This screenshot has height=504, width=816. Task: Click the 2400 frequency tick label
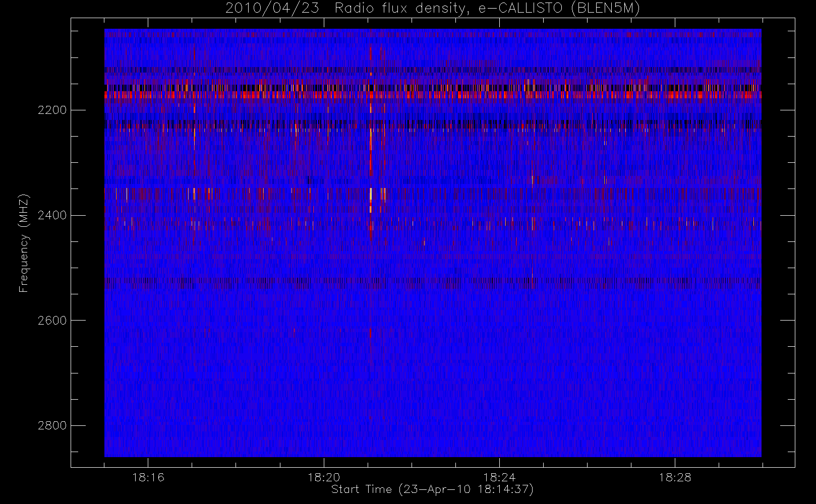(x=52, y=215)
